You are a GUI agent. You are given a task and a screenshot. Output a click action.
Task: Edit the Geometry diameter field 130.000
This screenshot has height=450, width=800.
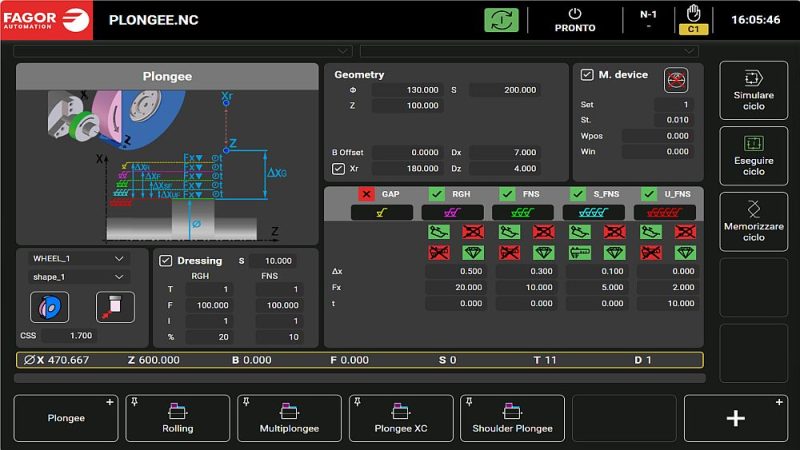coord(407,90)
